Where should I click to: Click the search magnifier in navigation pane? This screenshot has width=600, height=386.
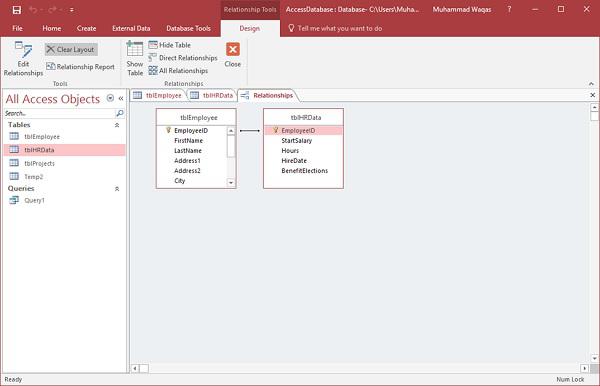point(120,113)
